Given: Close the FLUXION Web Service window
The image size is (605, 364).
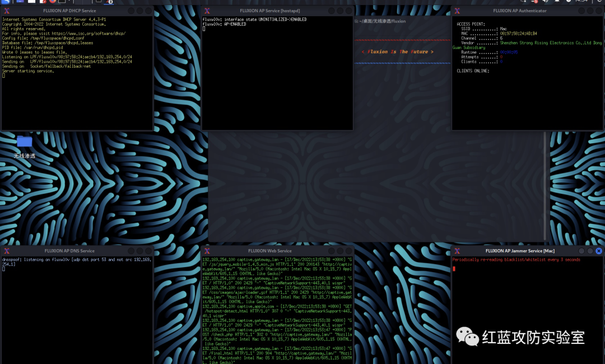Looking at the screenshot, I should 349,251.
